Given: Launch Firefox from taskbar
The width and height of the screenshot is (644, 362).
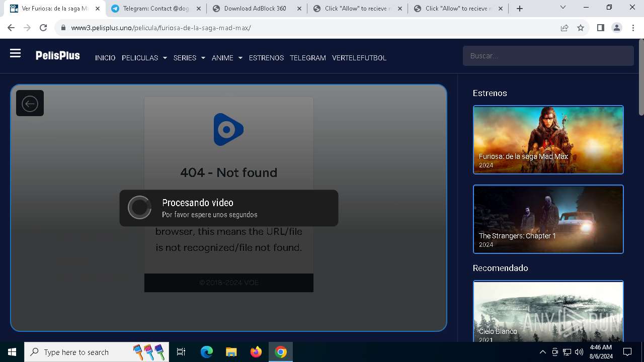Looking at the screenshot, I should [256, 352].
